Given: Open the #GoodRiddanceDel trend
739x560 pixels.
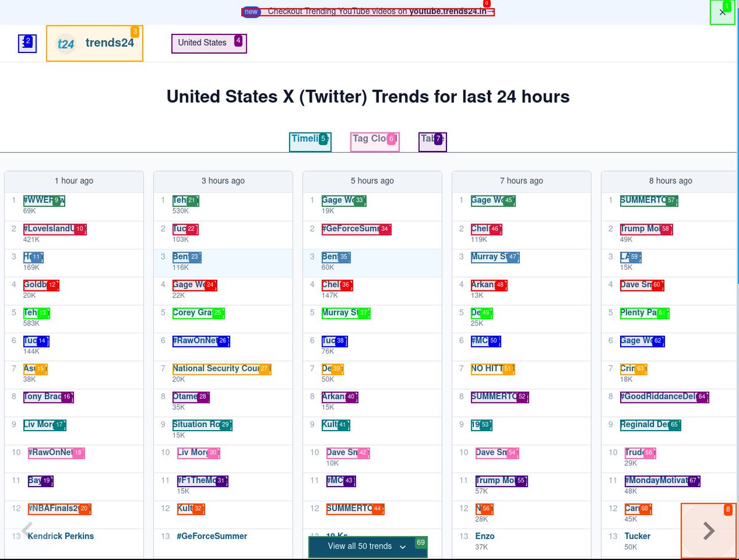Looking at the screenshot, I should 664,397.
